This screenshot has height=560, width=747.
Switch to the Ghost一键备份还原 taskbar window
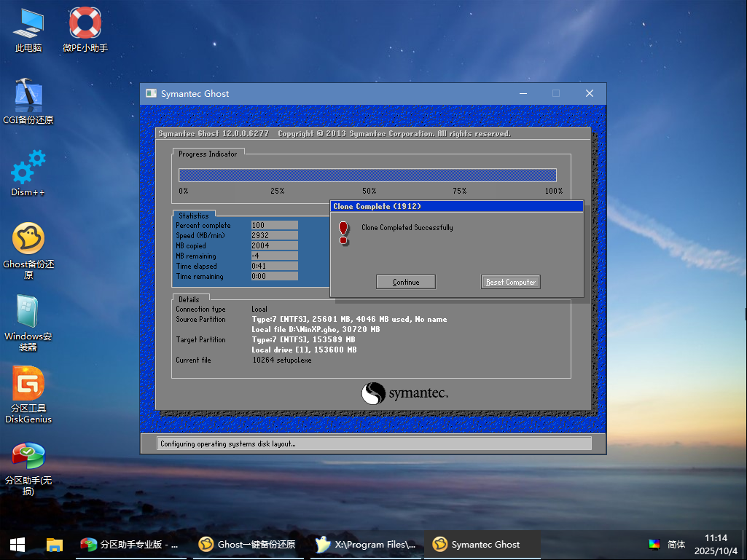pos(247,544)
